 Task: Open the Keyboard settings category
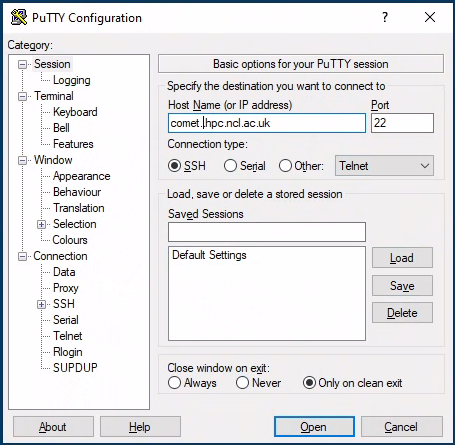point(75,112)
